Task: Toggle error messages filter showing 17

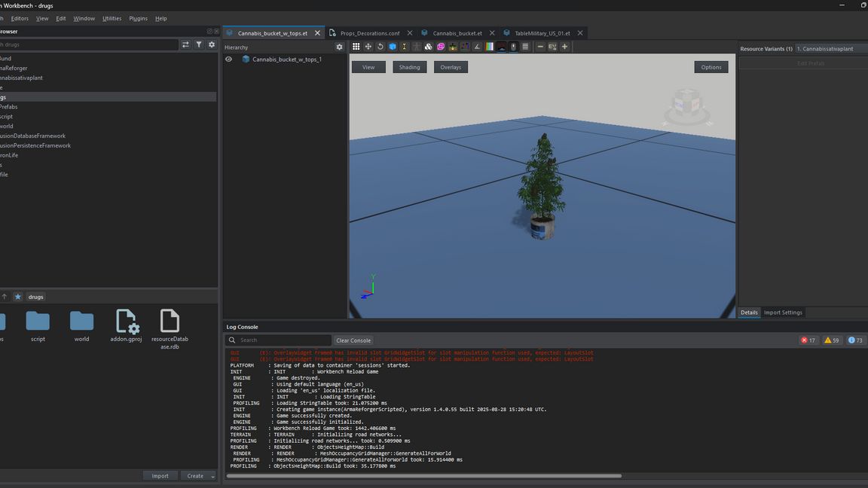Action: [x=808, y=340]
